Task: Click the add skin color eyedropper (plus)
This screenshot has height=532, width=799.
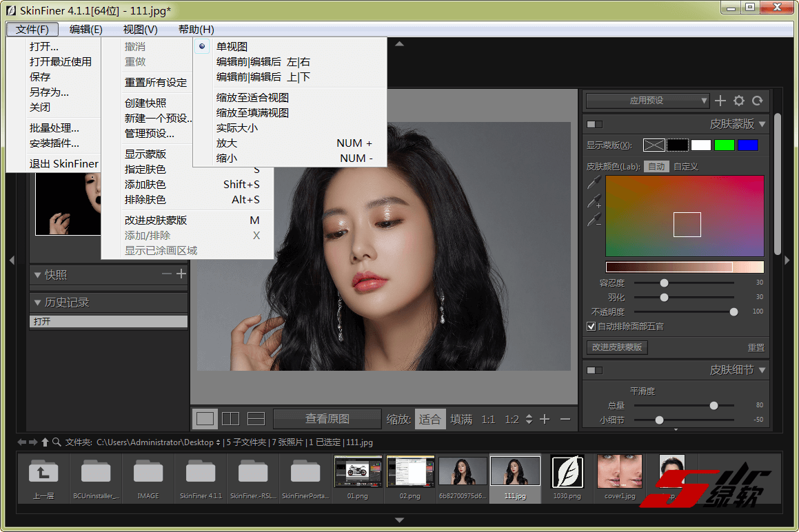Action: point(594,202)
